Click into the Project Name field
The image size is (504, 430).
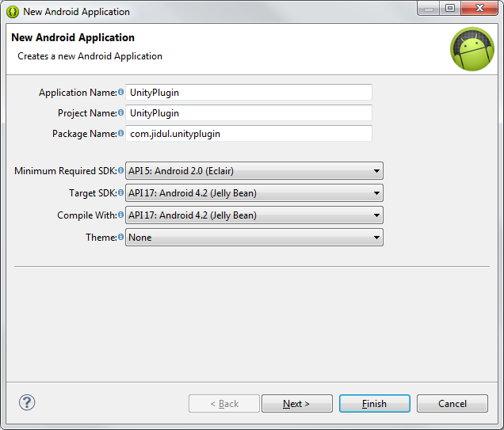point(249,113)
